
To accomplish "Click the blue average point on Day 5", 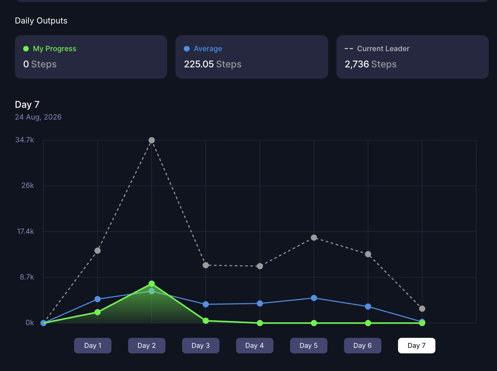I will click(x=314, y=298).
